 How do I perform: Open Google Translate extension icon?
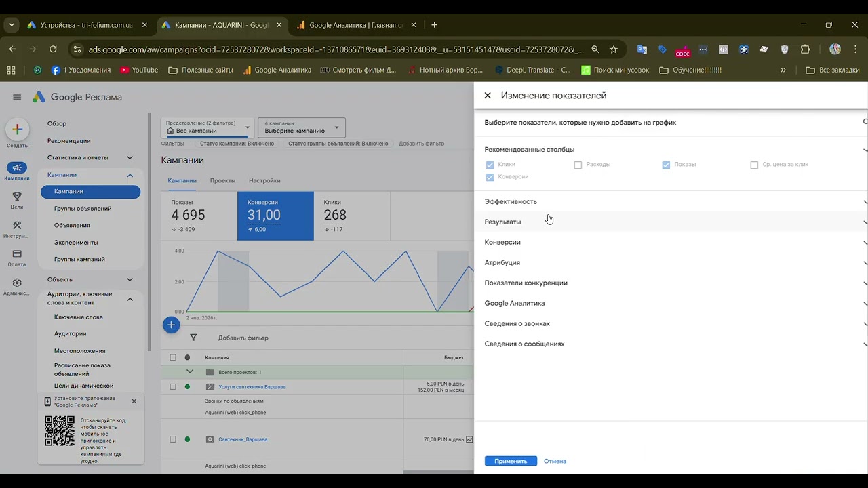tap(642, 49)
